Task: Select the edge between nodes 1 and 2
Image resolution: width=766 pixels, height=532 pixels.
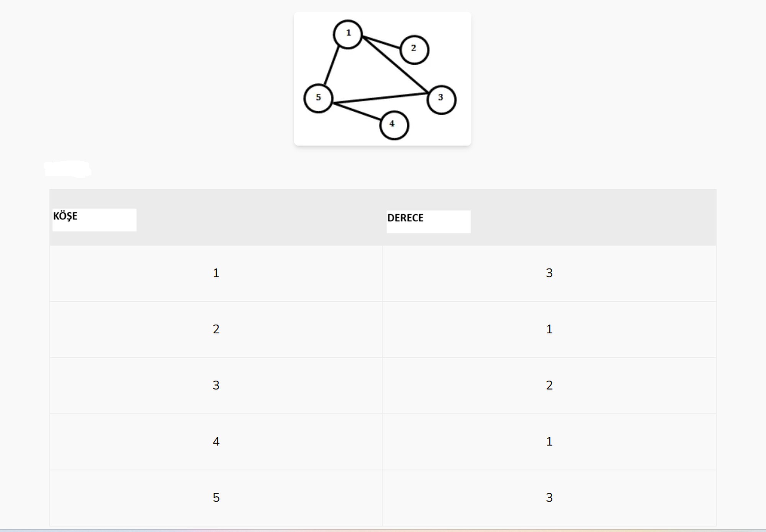Action: click(x=381, y=42)
